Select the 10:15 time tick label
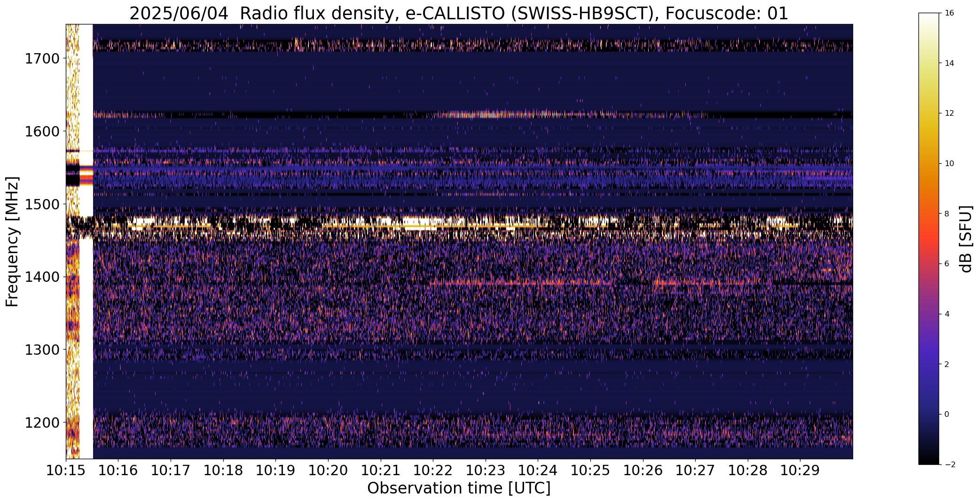The height and width of the screenshot is (502, 980). (66, 470)
